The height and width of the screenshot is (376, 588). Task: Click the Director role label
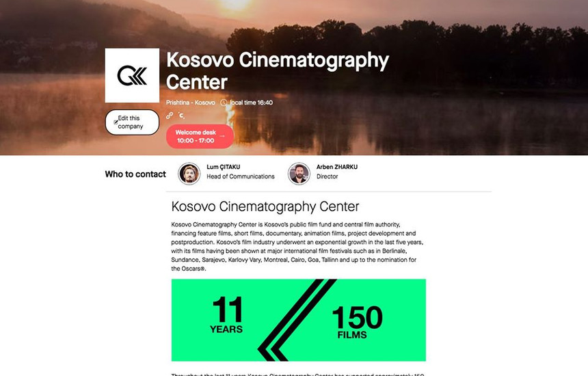click(327, 176)
